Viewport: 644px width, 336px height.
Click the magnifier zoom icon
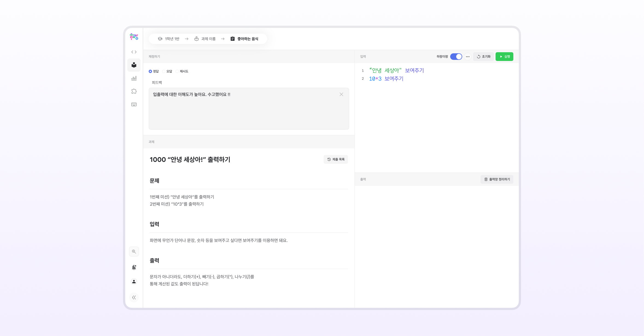pyautogui.click(x=134, y=252)
